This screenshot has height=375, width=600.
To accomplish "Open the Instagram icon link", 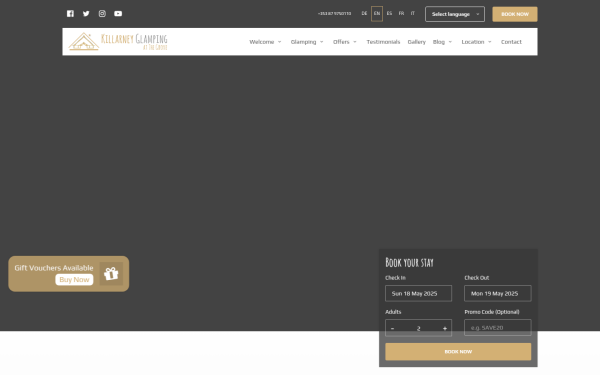I will click(x=102, y=14).
